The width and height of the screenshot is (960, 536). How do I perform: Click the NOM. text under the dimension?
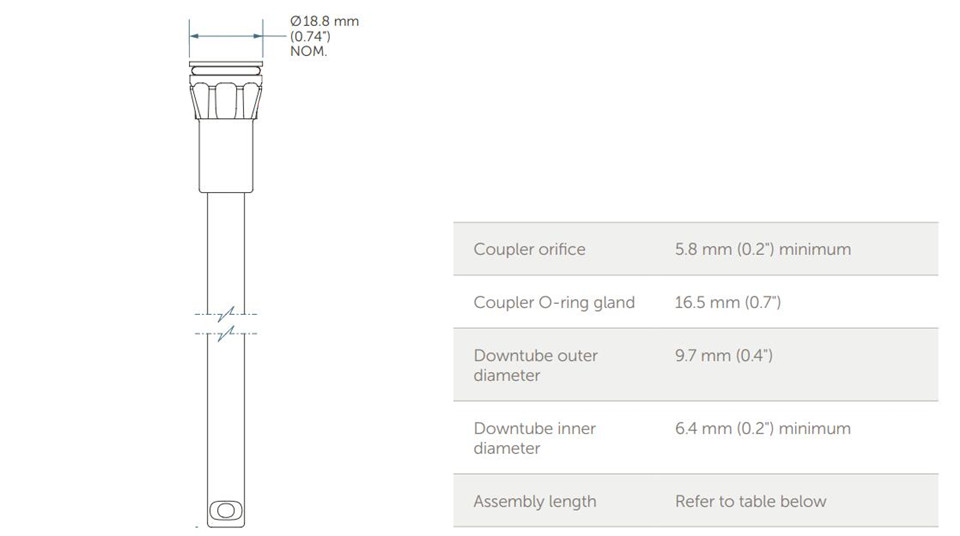(x=309, y=51)
